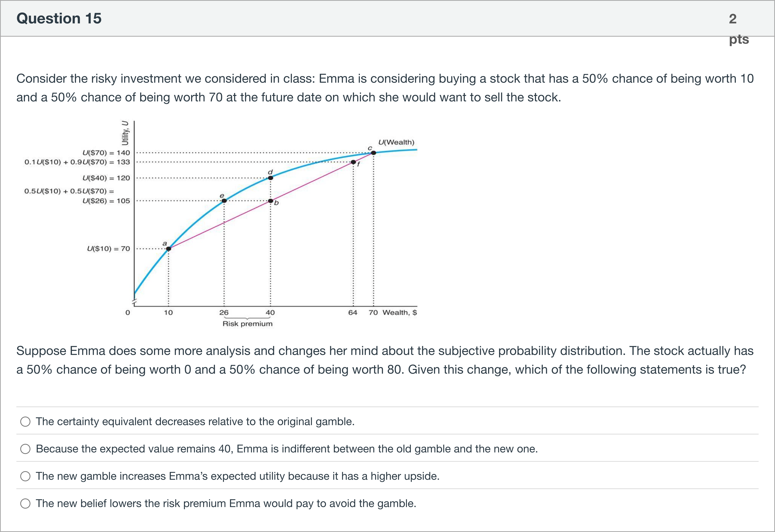Click point d on the blue utility curve
The width and height of the screenshot is (775, 532).
pyautogui.click(x=270, y=178)
